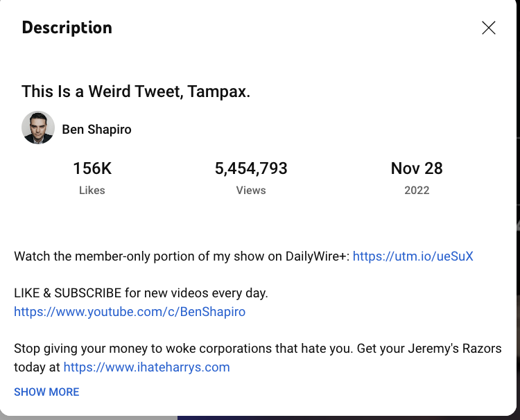This screenshot has height=420, width=520.
Task: Click the video title about the Tampax tweet
Action: (x=136, y=91)
